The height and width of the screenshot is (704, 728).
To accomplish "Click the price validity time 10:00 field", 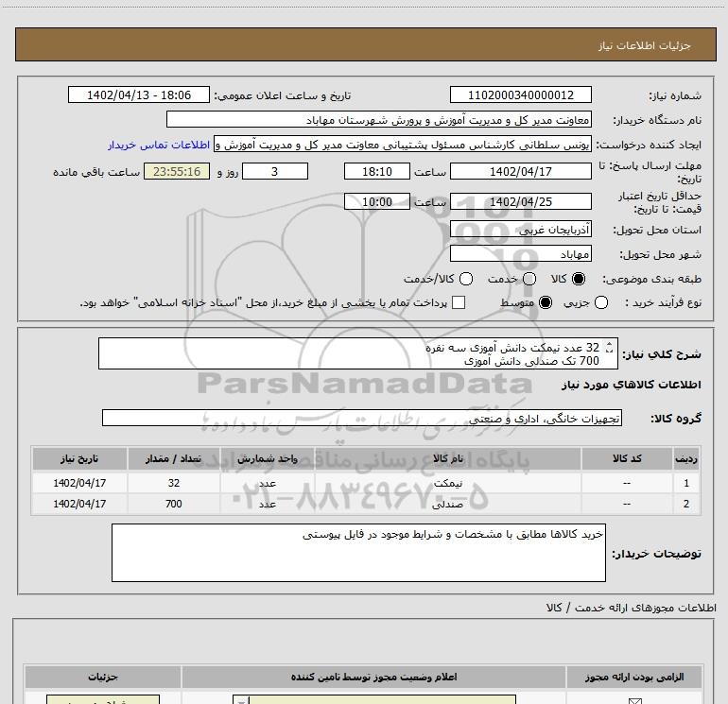I will 377,202.
